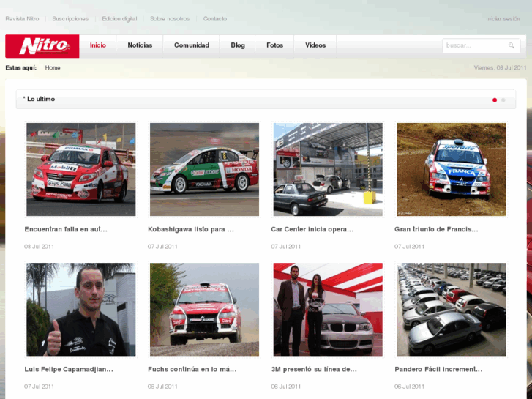
Task: Select the first red carousel dot
Action: 495,100
